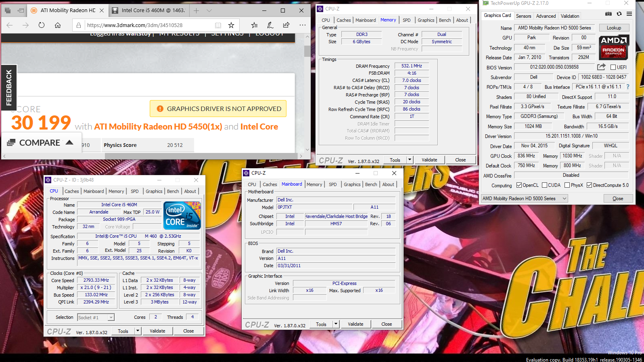Screen dimensions: 644x362
Task: Refresh the 3dmark page
Action: coord(42,25)
